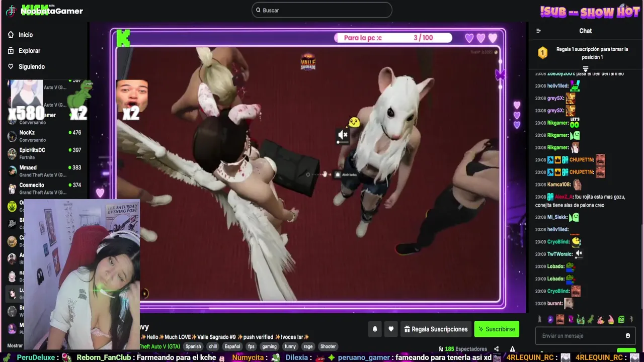Click the magnifier icon in search bar
This screenshot has width=644, height=362.
[x=258, y=10]
